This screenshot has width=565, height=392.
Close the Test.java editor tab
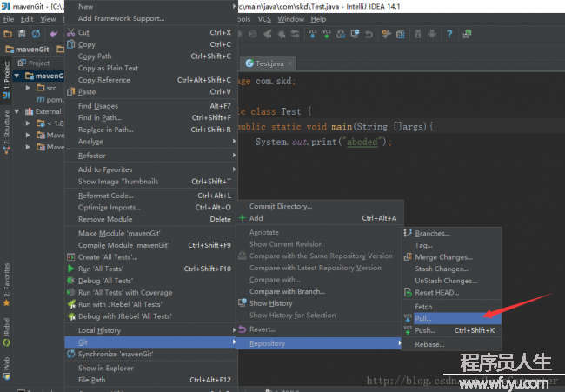pos(289,63)
